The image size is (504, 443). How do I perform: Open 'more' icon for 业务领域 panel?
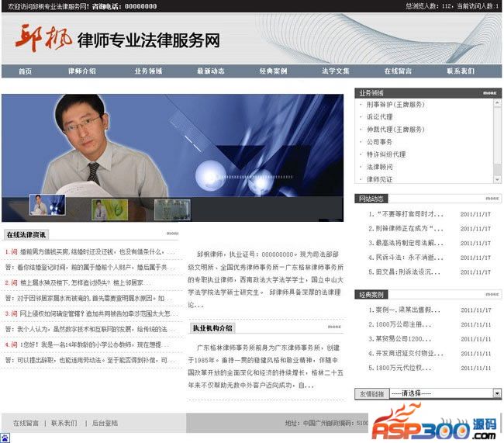coord(489,92)
